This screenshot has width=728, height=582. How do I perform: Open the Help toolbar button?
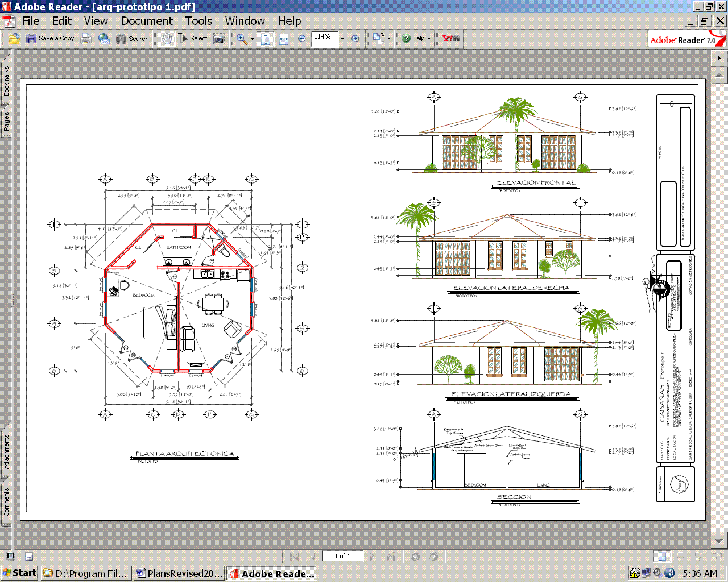click(413, 39)
